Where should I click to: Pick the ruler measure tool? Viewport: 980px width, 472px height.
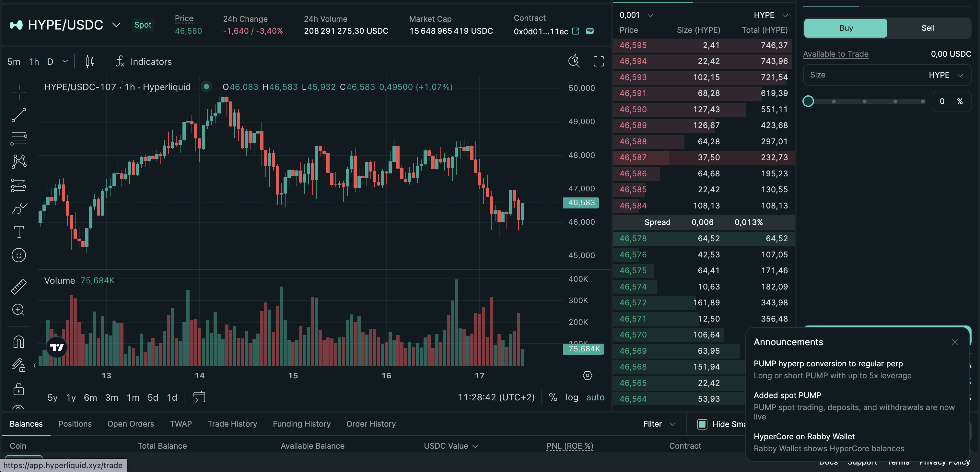point(19,287)
